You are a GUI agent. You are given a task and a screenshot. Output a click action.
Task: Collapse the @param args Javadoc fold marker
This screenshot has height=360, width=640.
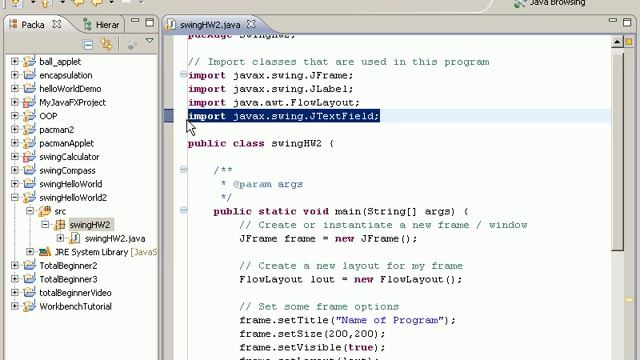click(183, 169)
